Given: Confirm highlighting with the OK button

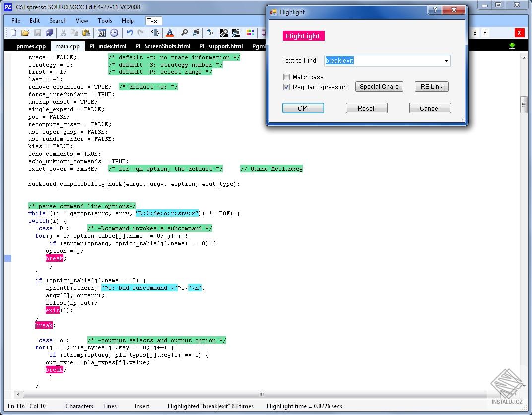Looking at the screenshot, I should pos(303,108).
